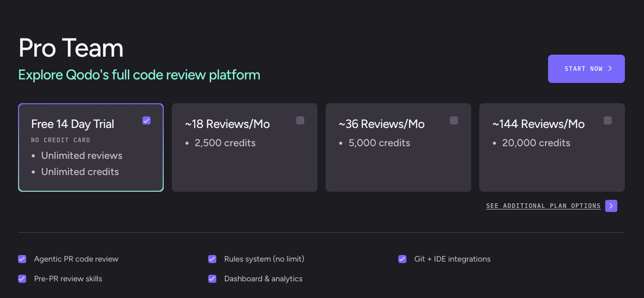Click the START NOW button

[586, 69]
